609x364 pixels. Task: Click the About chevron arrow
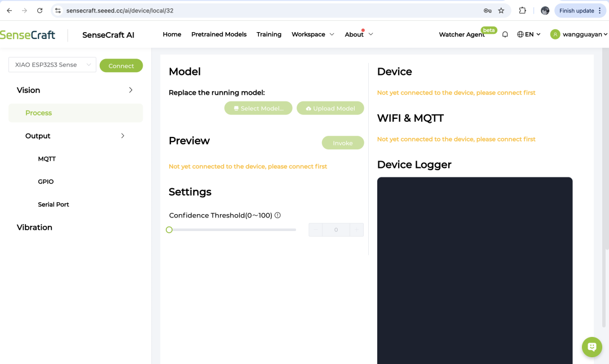370,34
